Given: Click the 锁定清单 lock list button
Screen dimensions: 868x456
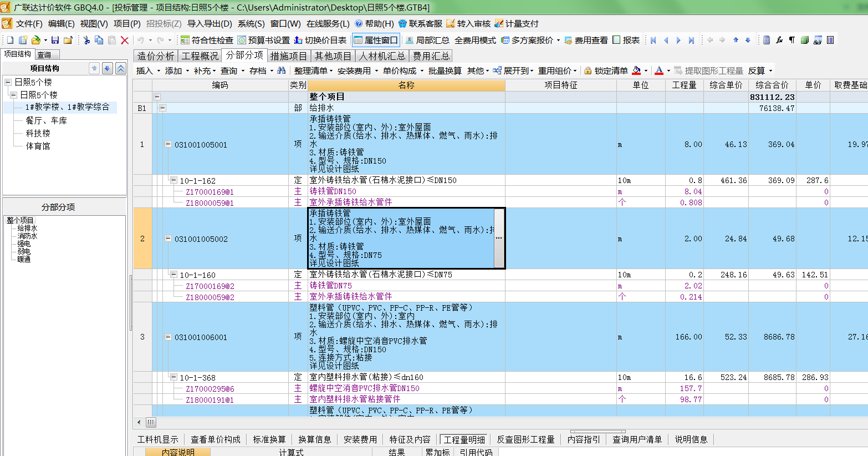Looking at the screenshot, I should (x=606, y=70).
